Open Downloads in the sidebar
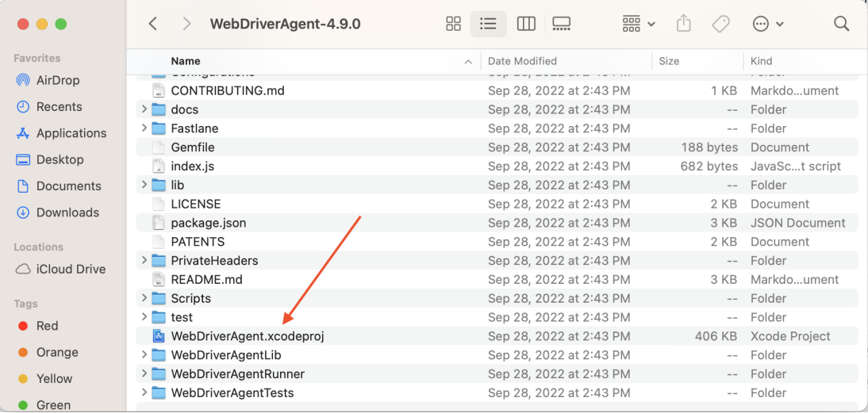 (60, 212)
